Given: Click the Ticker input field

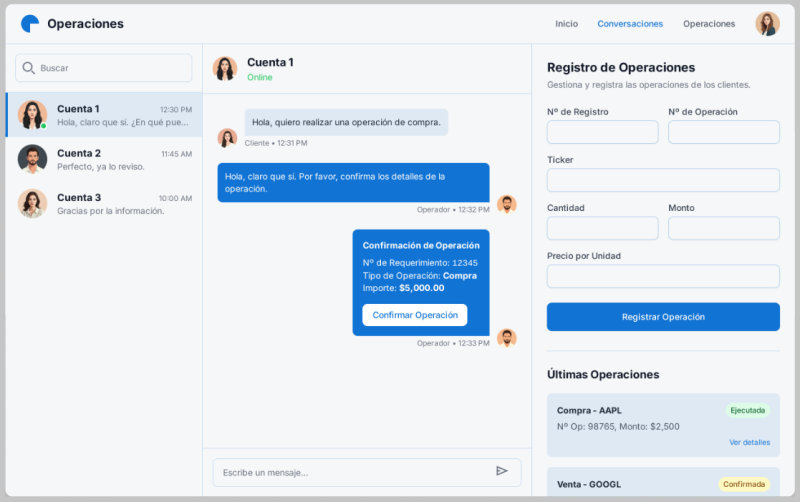Looking at the screenshot, I should (x=663, y=180).
